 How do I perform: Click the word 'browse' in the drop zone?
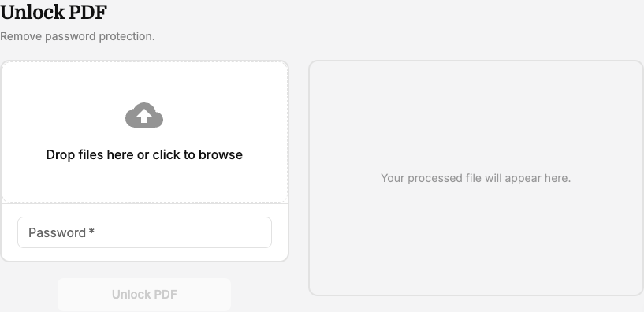click(x=221, y=154)
